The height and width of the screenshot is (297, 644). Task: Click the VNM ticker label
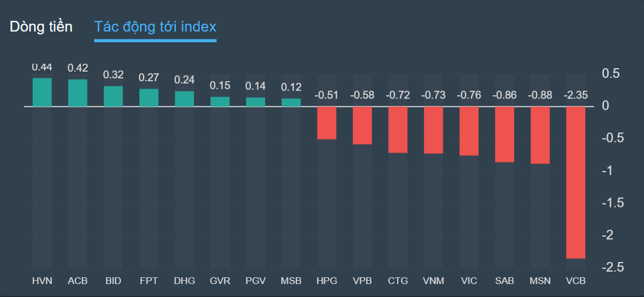pyautogui.click(x=434, y=281)
